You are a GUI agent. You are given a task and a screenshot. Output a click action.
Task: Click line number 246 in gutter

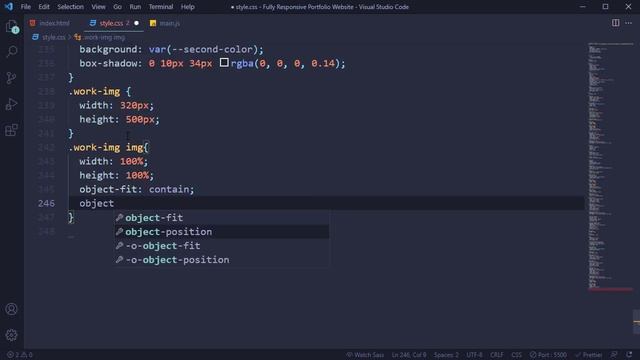(x=46, y=203)
